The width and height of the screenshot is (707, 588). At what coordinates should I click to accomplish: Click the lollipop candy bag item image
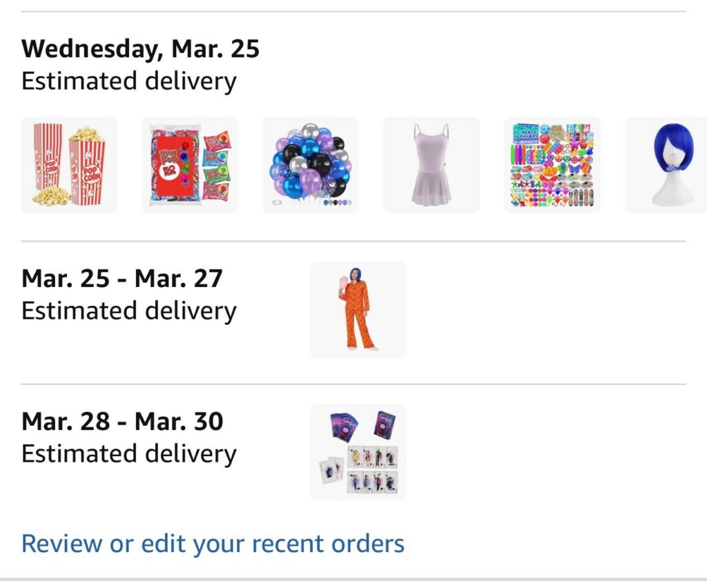tap(190, 165)
